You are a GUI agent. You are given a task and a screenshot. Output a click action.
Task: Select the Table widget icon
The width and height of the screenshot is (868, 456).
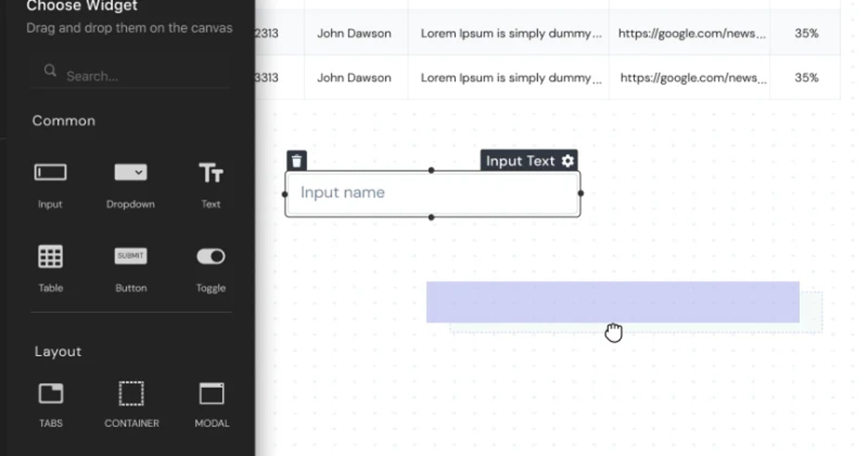coord(50,256)
